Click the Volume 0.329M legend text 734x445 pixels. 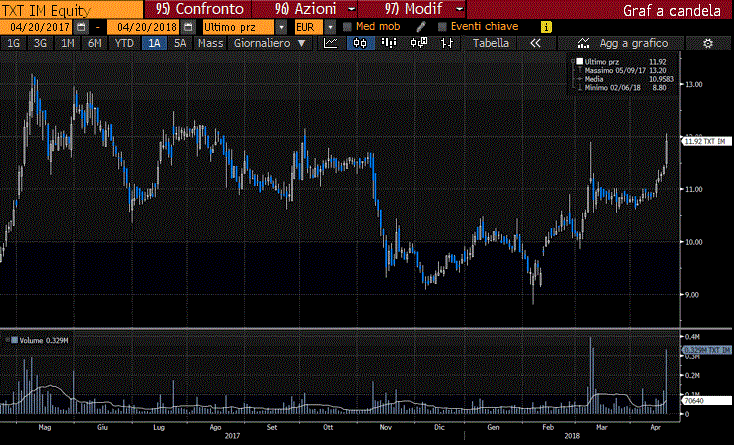44,340
